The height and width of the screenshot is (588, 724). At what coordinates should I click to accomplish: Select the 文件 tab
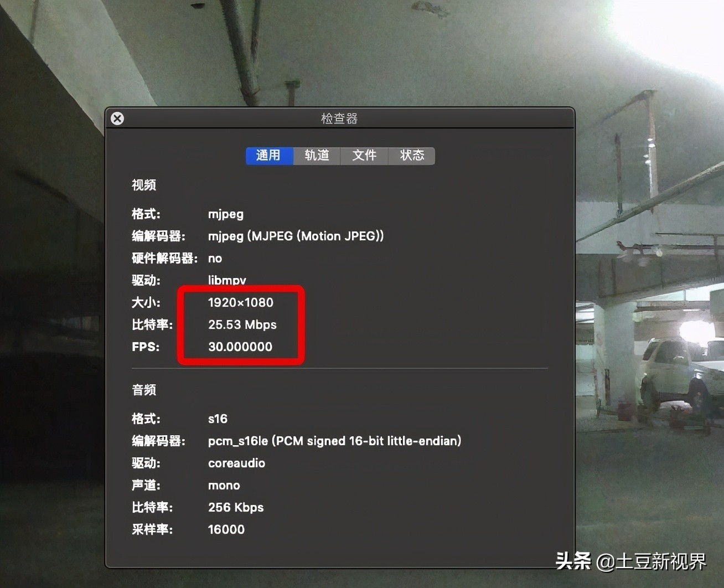pos(364,156)
